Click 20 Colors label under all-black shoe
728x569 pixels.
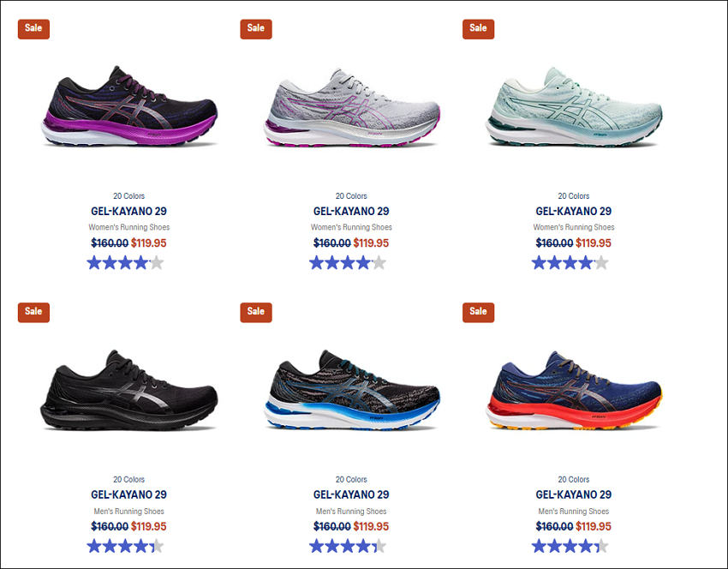coord(129,479)
